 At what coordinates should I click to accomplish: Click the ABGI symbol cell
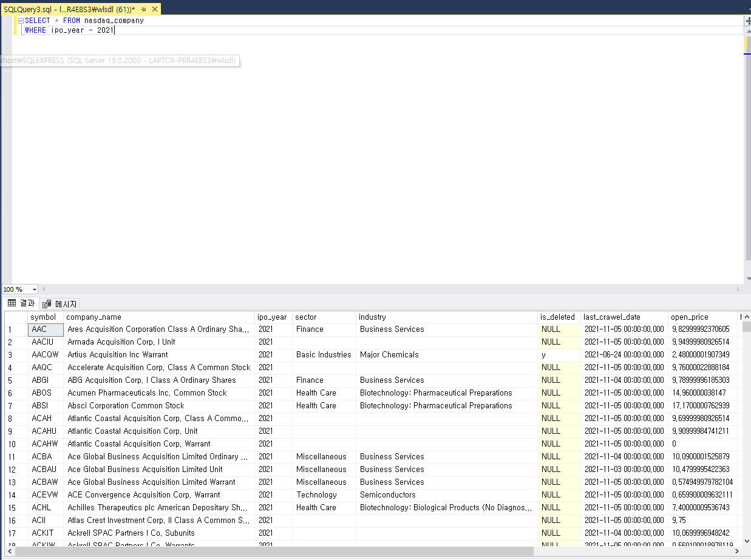[x=46, y=380]
